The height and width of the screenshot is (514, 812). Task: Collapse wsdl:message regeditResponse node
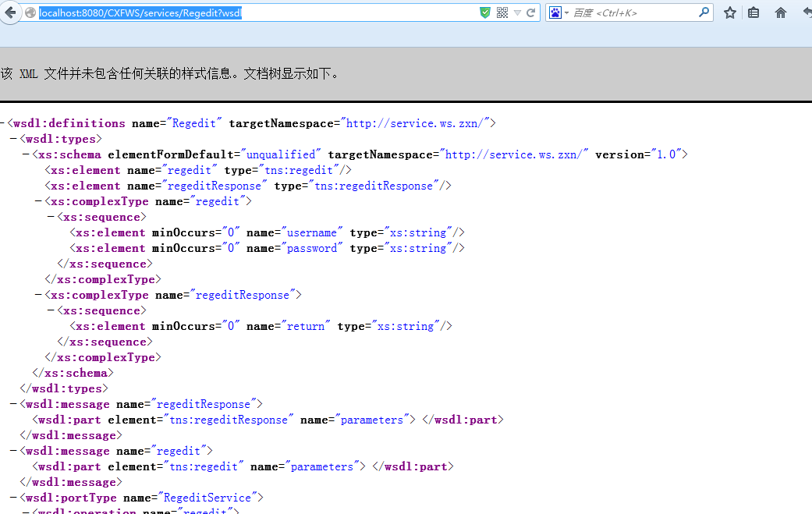point(14,404)
